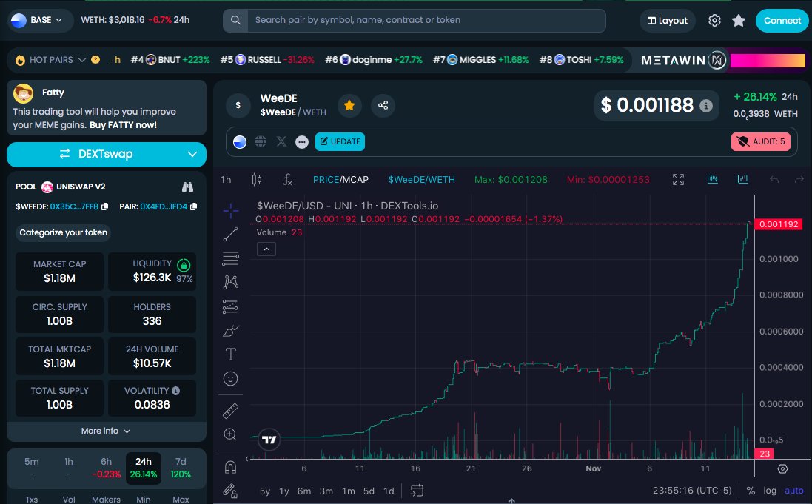Select the 24h stats tab
Image resolution: width=812 pixels, height=504 pixels.
[x=144, y=467]
